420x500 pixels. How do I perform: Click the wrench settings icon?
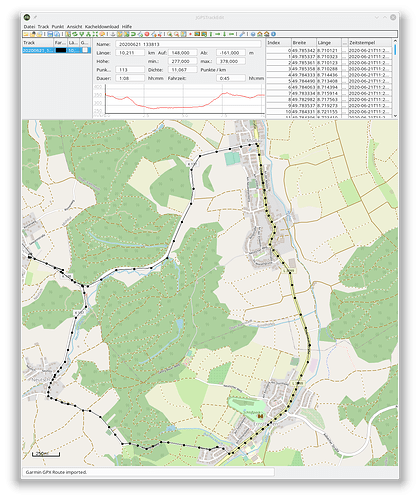pos(241,34)
